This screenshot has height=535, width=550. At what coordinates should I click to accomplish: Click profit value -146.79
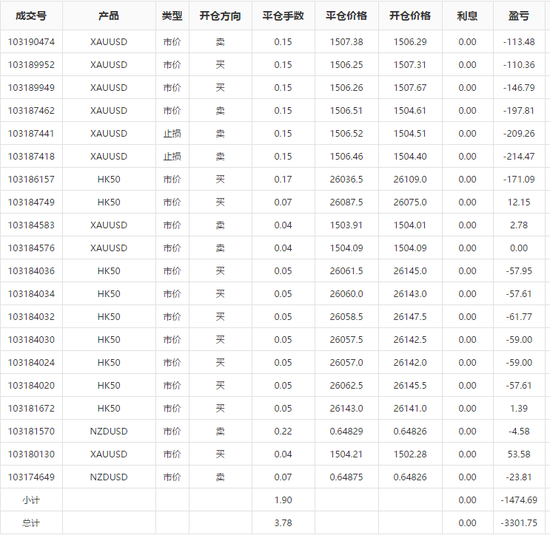click(519, 88)
